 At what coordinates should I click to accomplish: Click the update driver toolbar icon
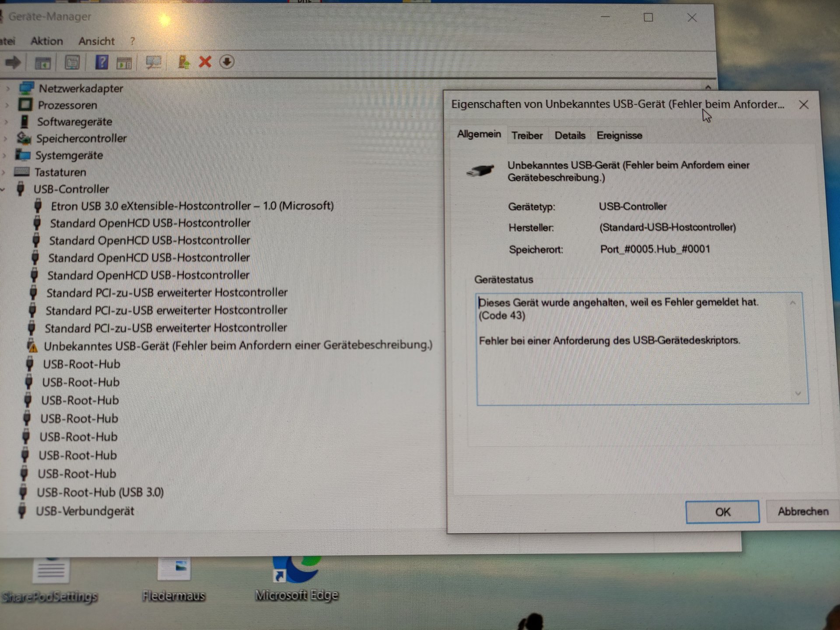184,62
